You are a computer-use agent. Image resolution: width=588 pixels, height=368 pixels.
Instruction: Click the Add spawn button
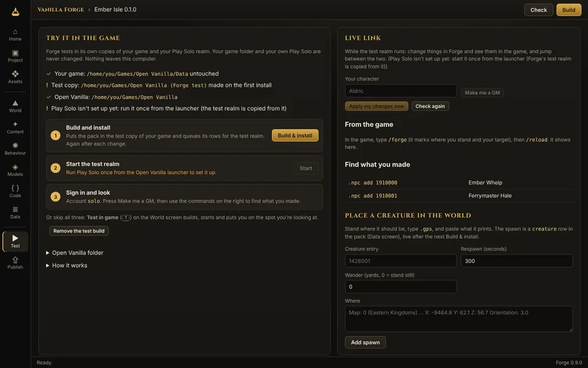(365, 342)
